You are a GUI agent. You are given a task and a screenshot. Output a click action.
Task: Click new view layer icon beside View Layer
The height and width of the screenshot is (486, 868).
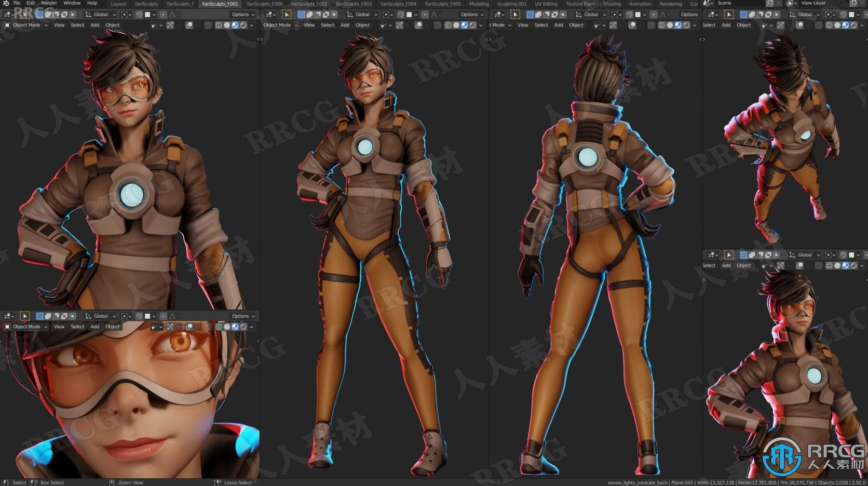(854, 3)
